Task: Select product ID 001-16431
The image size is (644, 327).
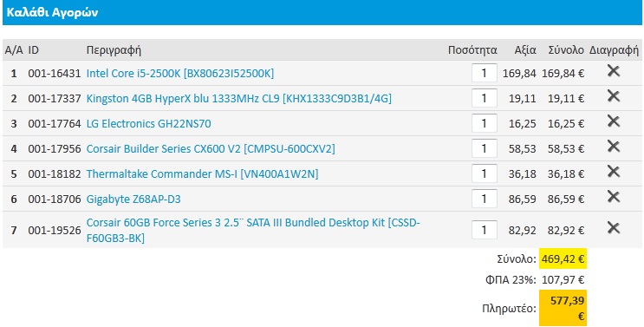Action: 55,74
